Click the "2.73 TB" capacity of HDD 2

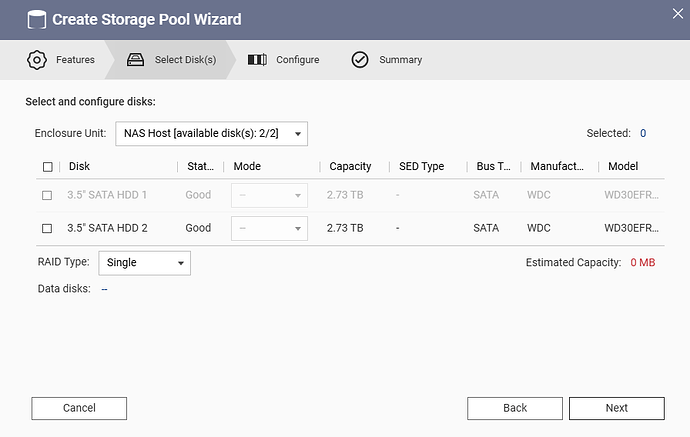click(345, 228)
